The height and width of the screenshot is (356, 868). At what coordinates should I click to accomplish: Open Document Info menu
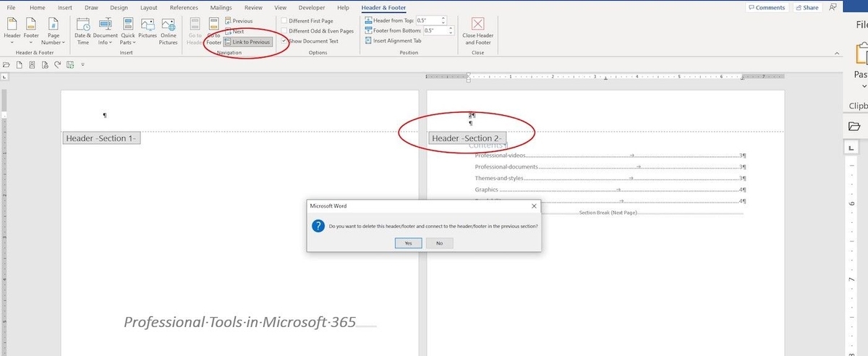click(x=106, y=30)
